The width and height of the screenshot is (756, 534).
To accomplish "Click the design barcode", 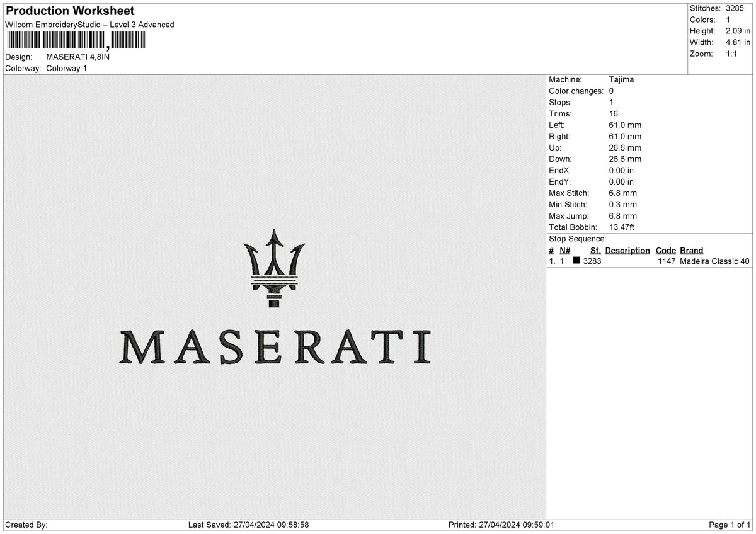I will coord(76,41).
